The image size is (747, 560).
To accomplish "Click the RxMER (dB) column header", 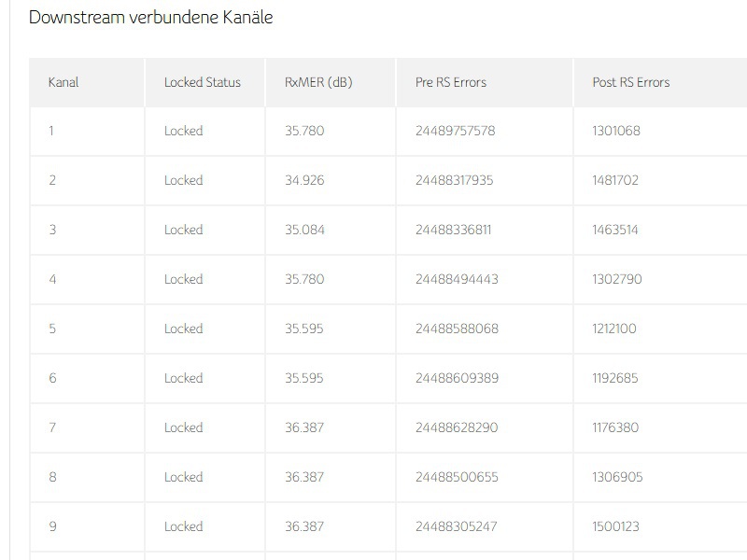I will coord(318,82).
